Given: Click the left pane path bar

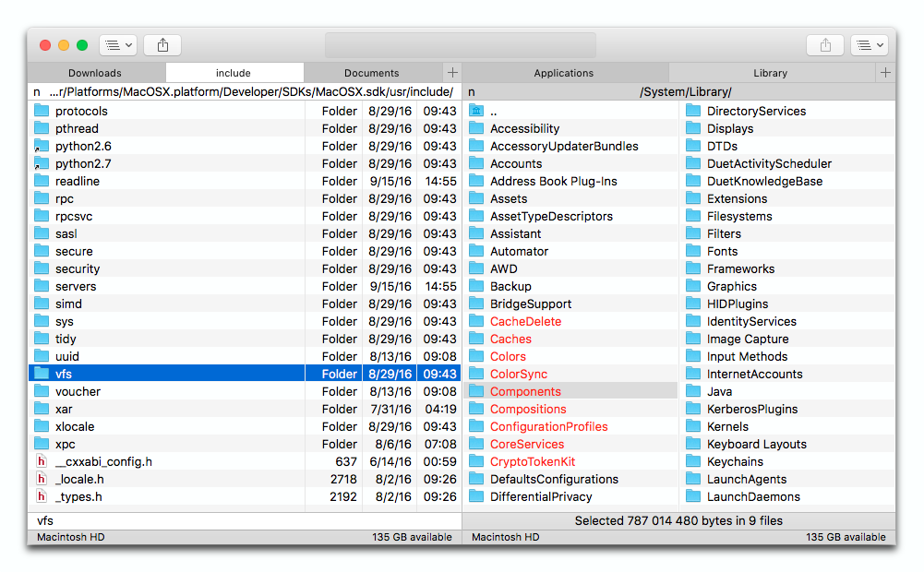Looking at the screenshot, I should (245, 92).
